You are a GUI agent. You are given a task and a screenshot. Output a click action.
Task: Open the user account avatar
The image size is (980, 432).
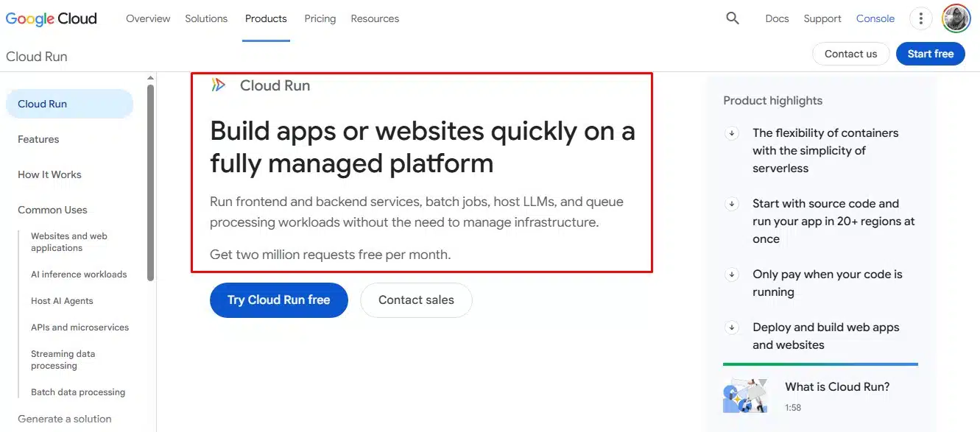point(956,18)
